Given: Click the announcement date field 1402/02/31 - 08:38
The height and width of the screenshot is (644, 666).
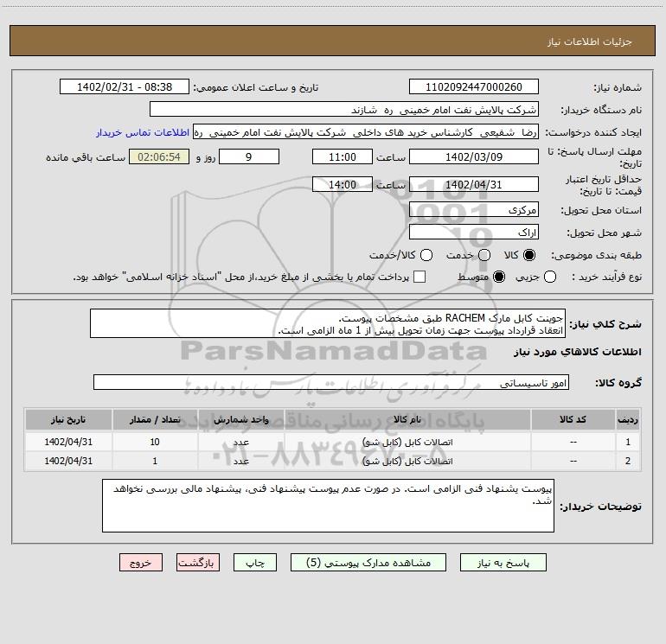Looking at the screenshot, I should point(125,87).
